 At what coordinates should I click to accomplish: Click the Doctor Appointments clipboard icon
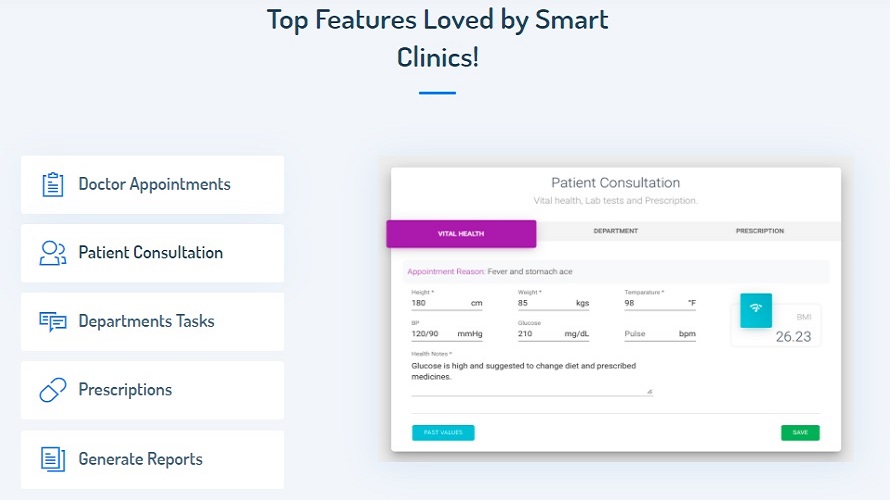(x=53, y=185)
